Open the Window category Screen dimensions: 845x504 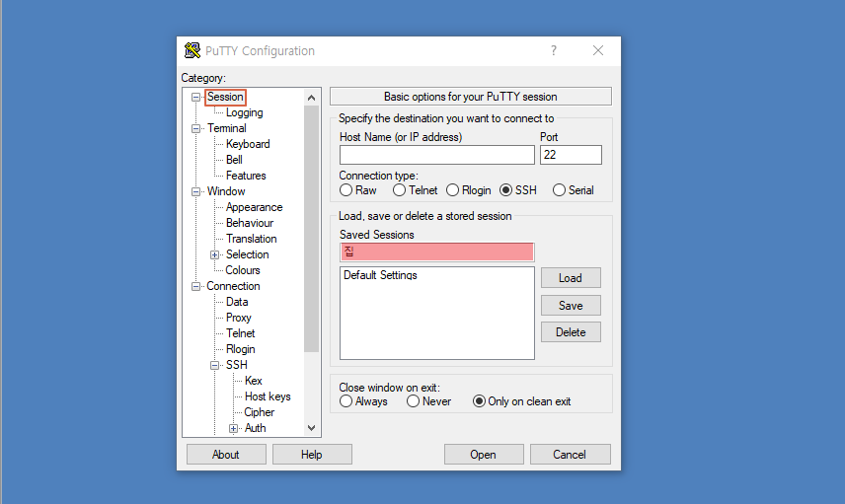(x=226, y=191)
